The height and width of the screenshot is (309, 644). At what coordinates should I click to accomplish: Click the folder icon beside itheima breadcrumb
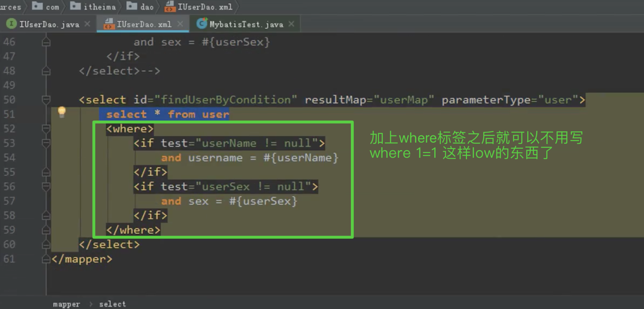[75, 5]
